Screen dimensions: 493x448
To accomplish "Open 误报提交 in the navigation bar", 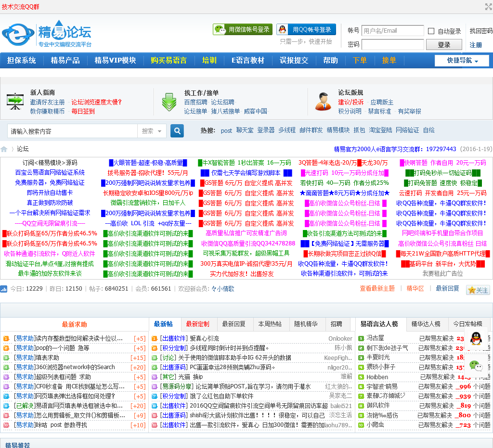I will click(x=294, y=60).
